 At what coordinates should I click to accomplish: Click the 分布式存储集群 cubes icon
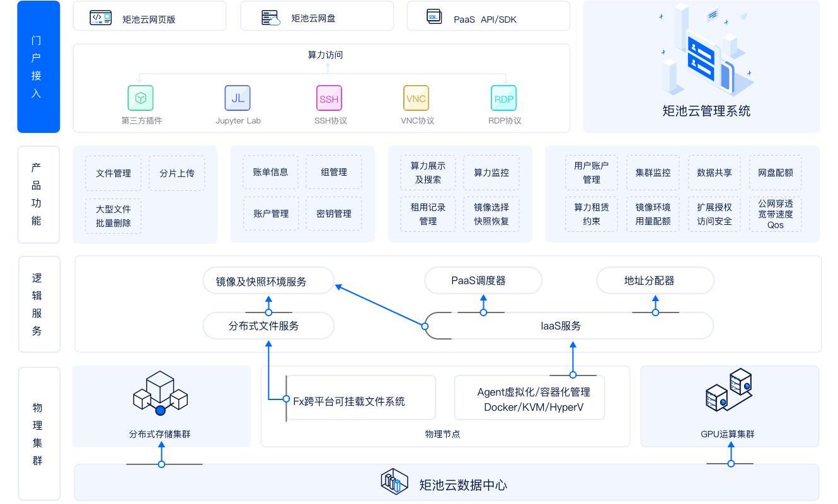(x=161, y=394)
